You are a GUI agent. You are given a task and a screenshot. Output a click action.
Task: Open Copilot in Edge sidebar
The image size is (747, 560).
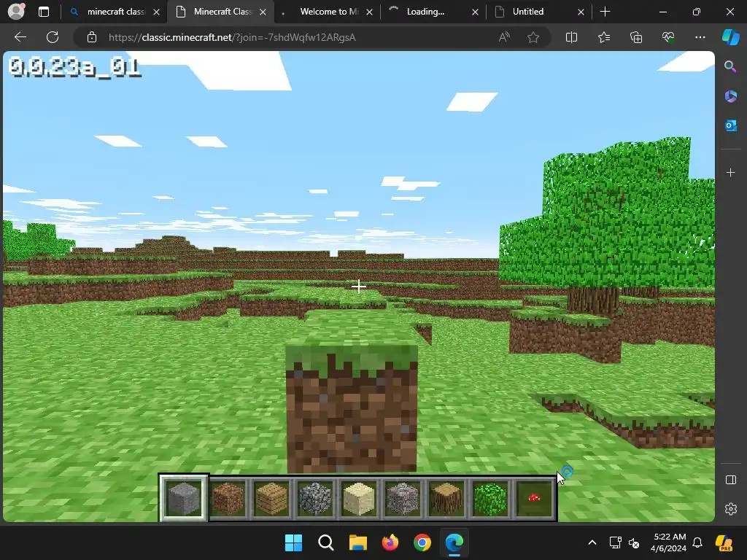coord(731,37)
